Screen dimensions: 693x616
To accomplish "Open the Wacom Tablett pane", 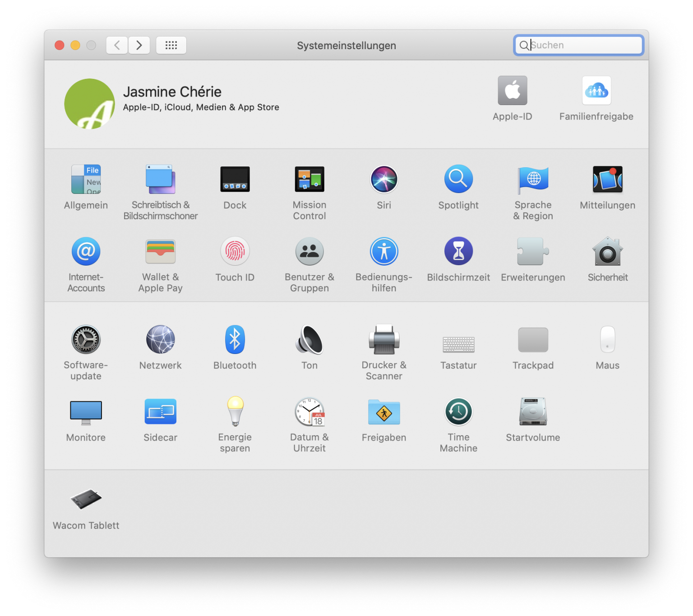I will coord(86,500).
